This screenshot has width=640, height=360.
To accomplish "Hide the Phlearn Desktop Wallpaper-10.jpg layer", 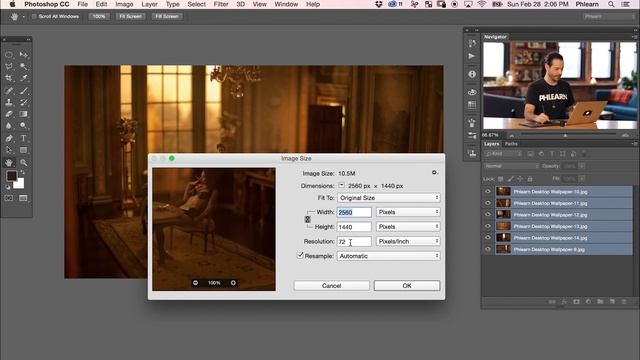I will tap(488, 191).
